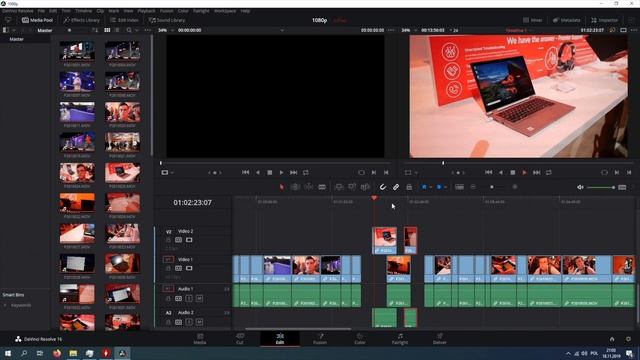Select the Blade Edit Mode tool
Viewport: 640px width, 360px height.
pos(322,187)
